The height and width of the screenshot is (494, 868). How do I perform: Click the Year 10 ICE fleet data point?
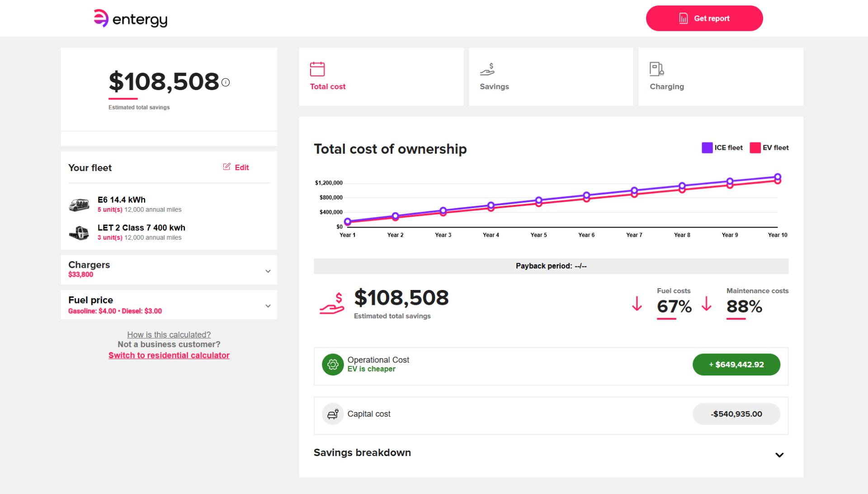pyautogui.click(x=778, y=177)
